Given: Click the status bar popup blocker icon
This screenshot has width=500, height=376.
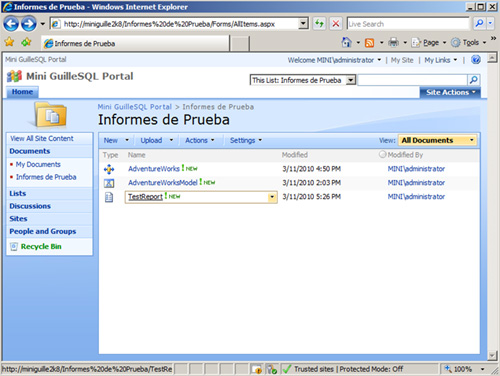Looking at the screenshot, I should tap(257, 369).
